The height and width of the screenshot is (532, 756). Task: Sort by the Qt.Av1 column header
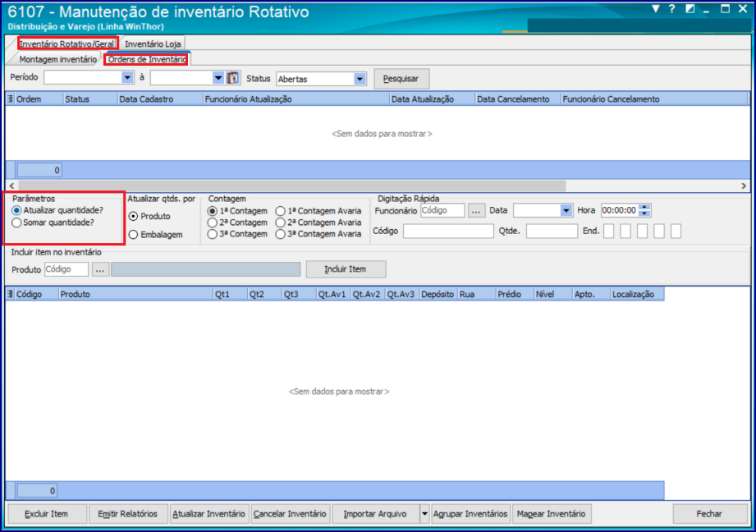(x=333, y=294)
